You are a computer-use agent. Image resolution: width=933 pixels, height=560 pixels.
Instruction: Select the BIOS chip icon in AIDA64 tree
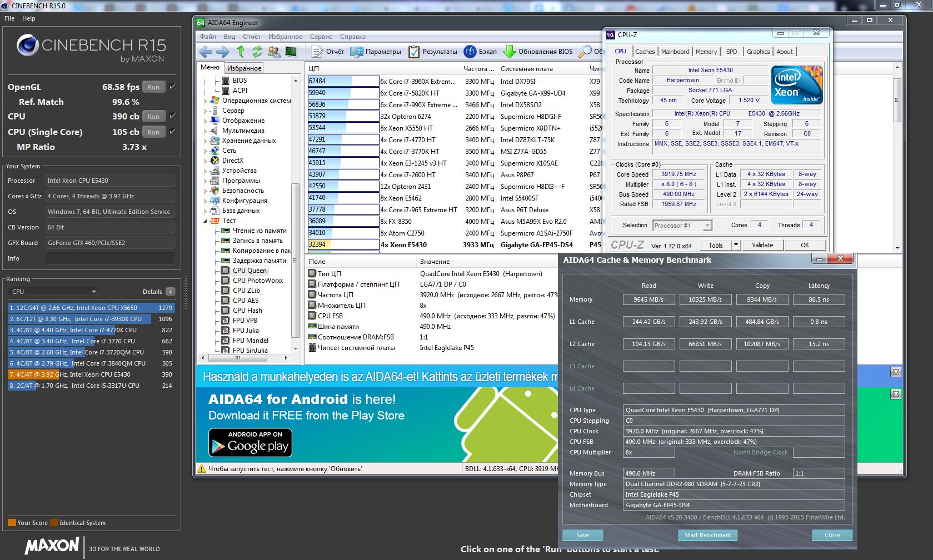(226, 81)
